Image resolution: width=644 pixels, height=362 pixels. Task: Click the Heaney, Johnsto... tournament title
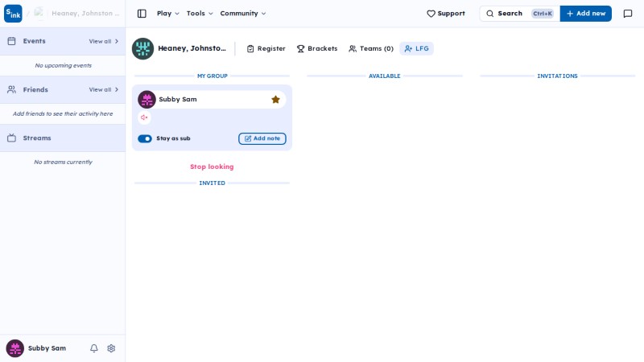point(192,48)
